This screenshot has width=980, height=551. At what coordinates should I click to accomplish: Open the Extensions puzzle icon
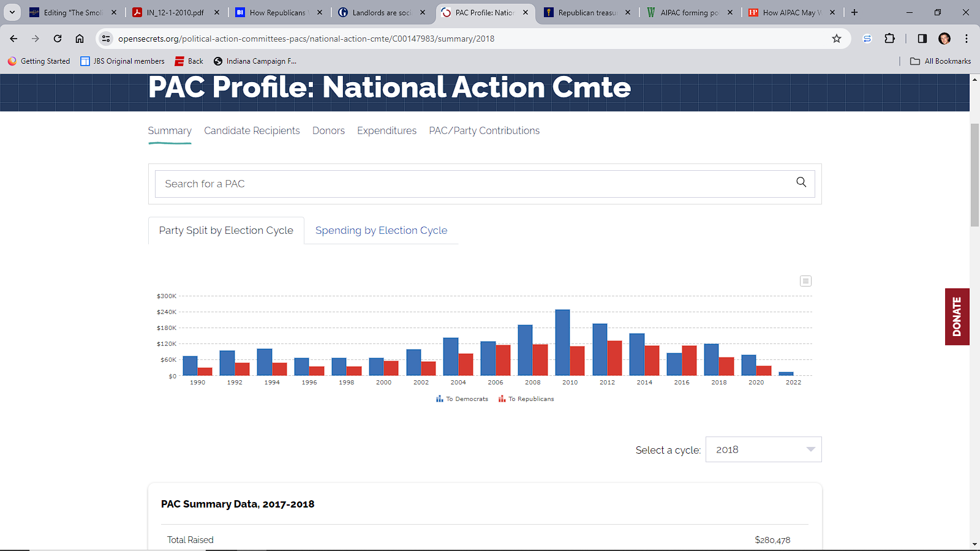(890, 39)
